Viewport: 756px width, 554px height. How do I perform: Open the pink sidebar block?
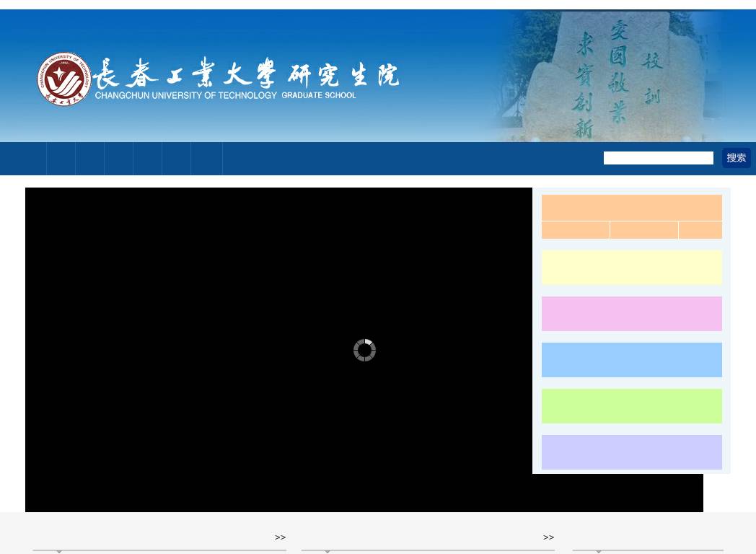[x=632, y=313]
